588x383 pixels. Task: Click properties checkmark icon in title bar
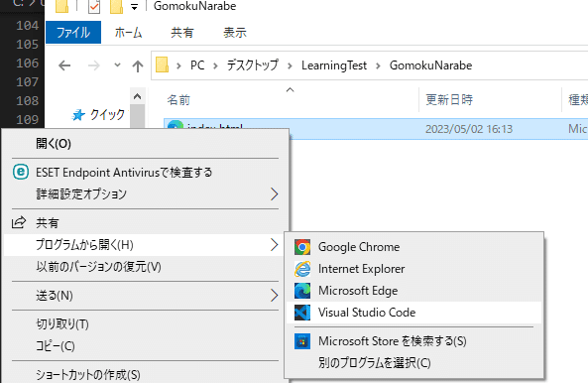pos(94,6)
